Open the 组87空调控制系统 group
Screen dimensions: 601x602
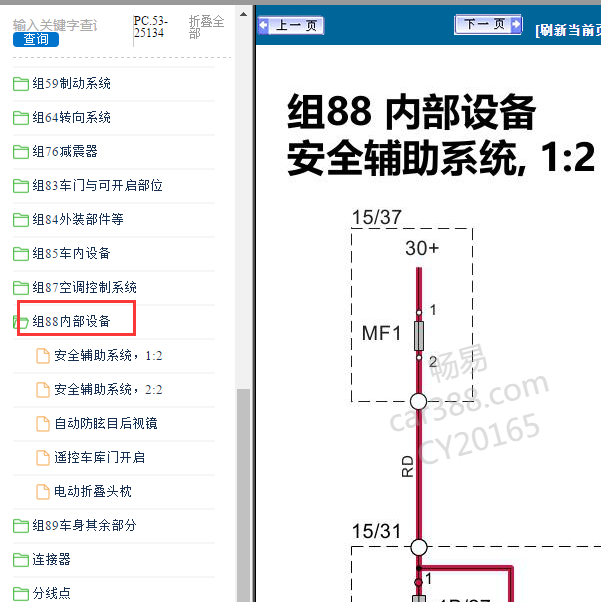(x=84, y=287)
